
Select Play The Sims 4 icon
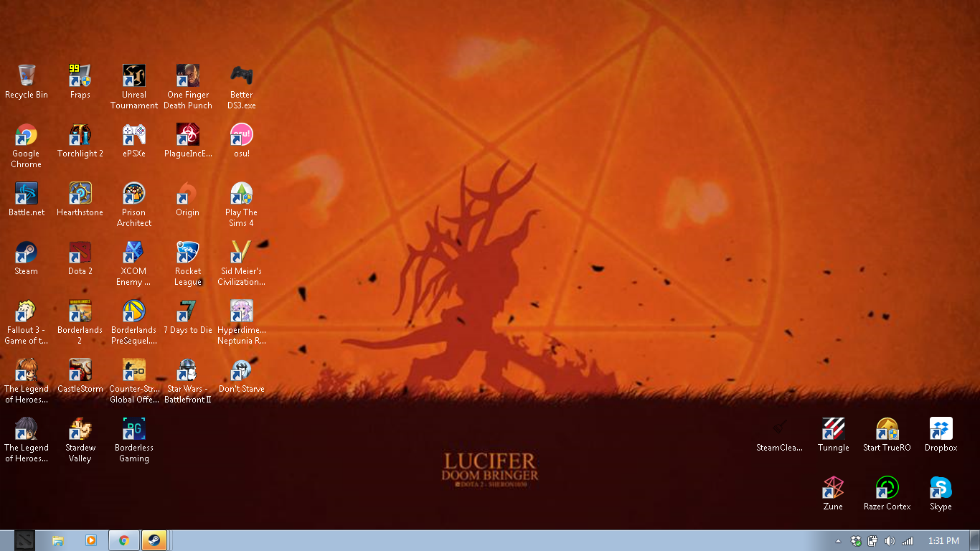coord(241,193)
